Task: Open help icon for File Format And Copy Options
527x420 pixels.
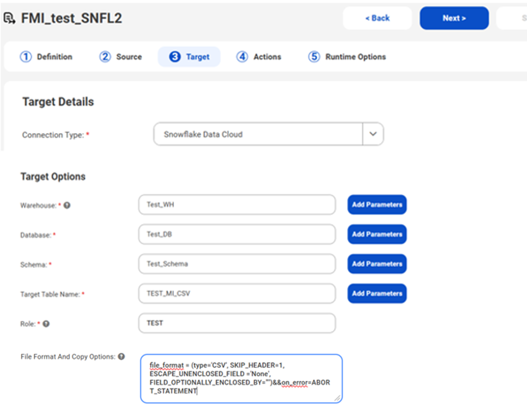Action: (122, 357)
